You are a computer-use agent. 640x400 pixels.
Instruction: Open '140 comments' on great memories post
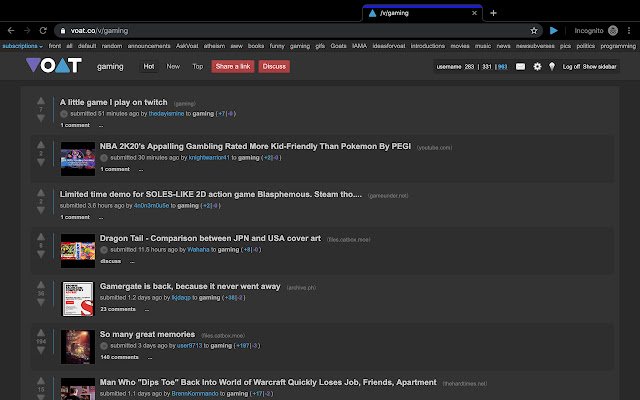tap(119, 357)
